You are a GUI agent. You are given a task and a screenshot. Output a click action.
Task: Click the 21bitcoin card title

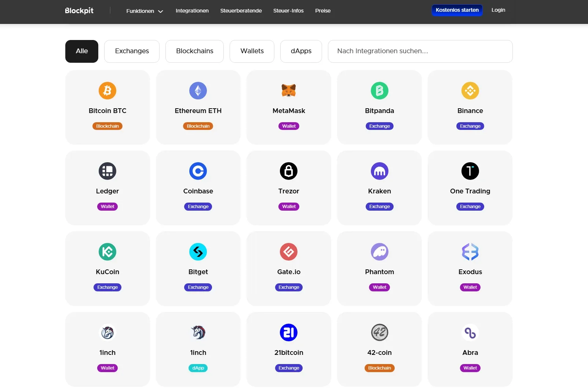[x=289, y=353]
